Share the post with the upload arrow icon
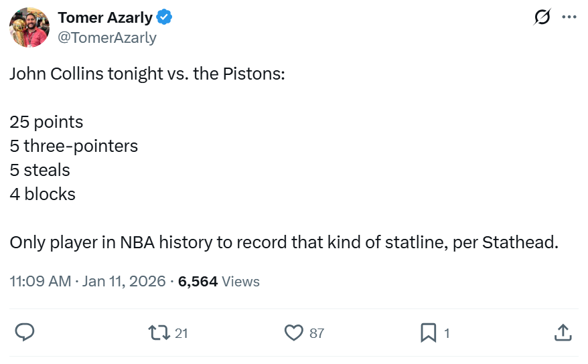588x364 pixels. (563, 333)
